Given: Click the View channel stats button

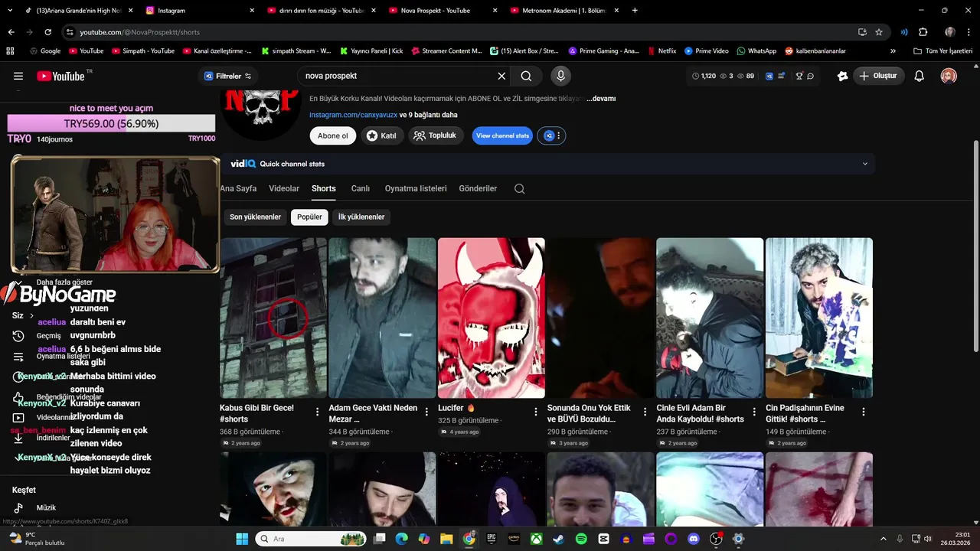Looking at the screenshot, I should point(502,135).
